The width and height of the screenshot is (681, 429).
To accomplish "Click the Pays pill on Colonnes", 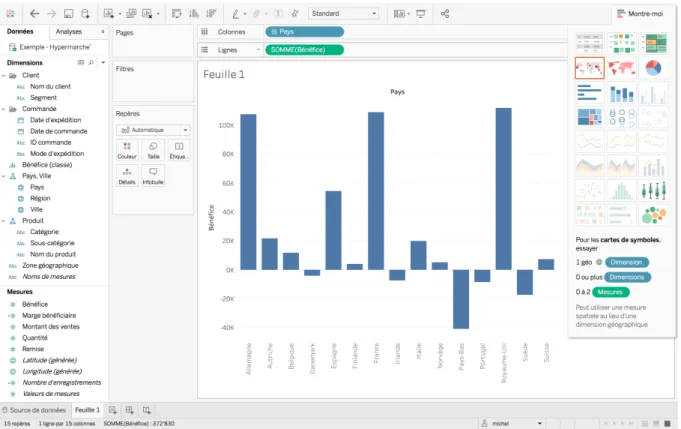I will tap(304, 32).
